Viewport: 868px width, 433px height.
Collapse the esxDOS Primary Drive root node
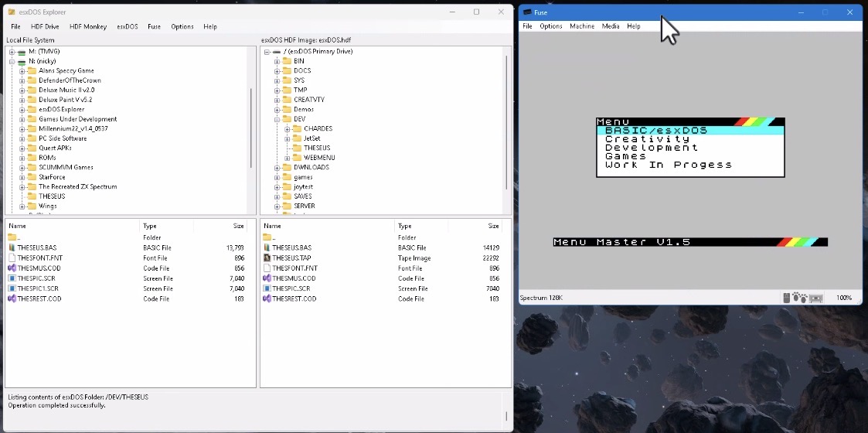(267, 52)
